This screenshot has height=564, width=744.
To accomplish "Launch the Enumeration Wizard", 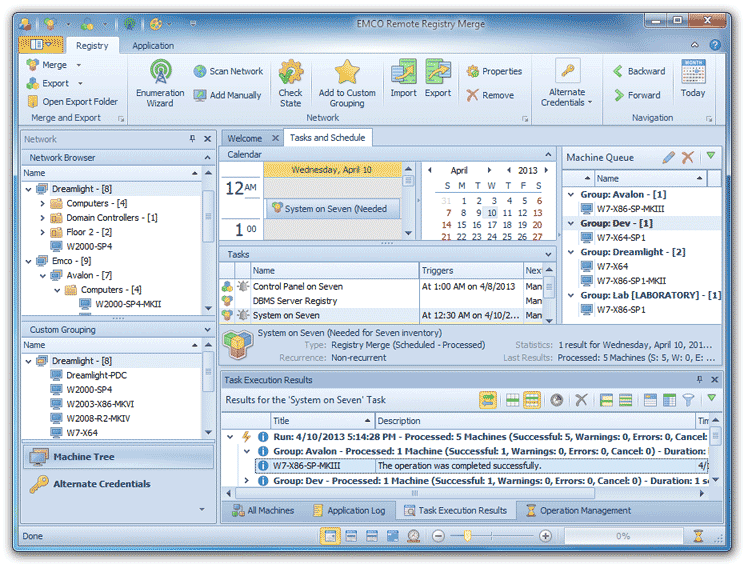I will click(160, 84).
